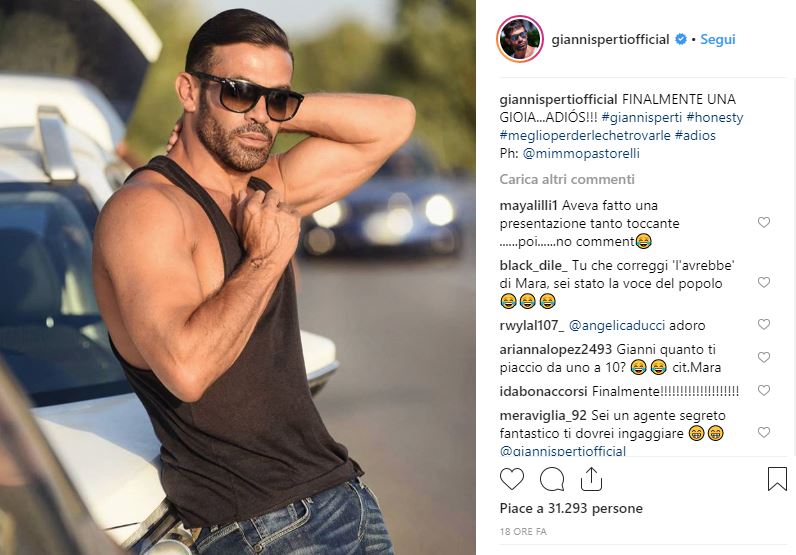Like the black_dile_ comment heart

coord(764,282)
